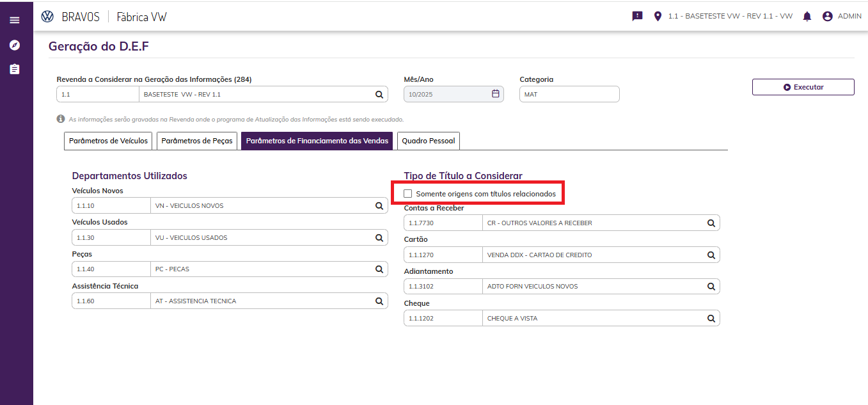Click the Executar button
868x405 pixels.
pos(803,87)
